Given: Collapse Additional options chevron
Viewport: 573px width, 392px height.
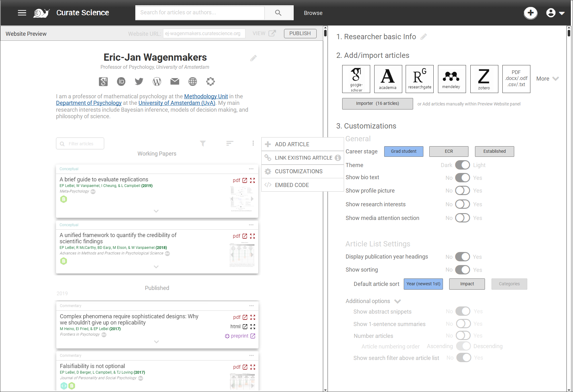Looking at the screenshot, I should tap(398, 301).
